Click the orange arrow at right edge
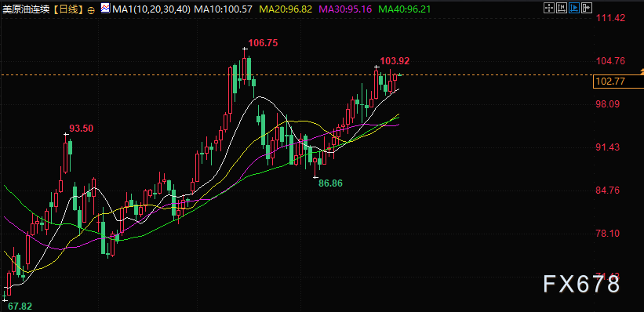This screenshot has height=312, width=644. coord(641,72)
